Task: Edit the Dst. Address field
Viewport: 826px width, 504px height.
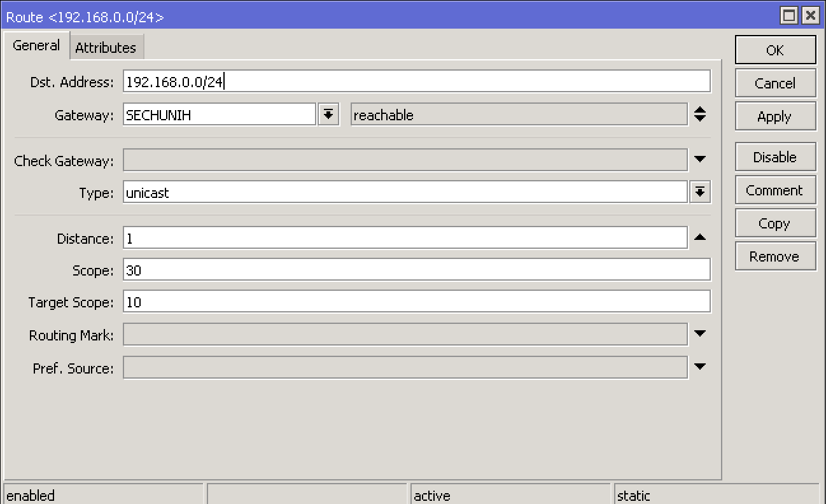Action: click(x=417, y=81)
